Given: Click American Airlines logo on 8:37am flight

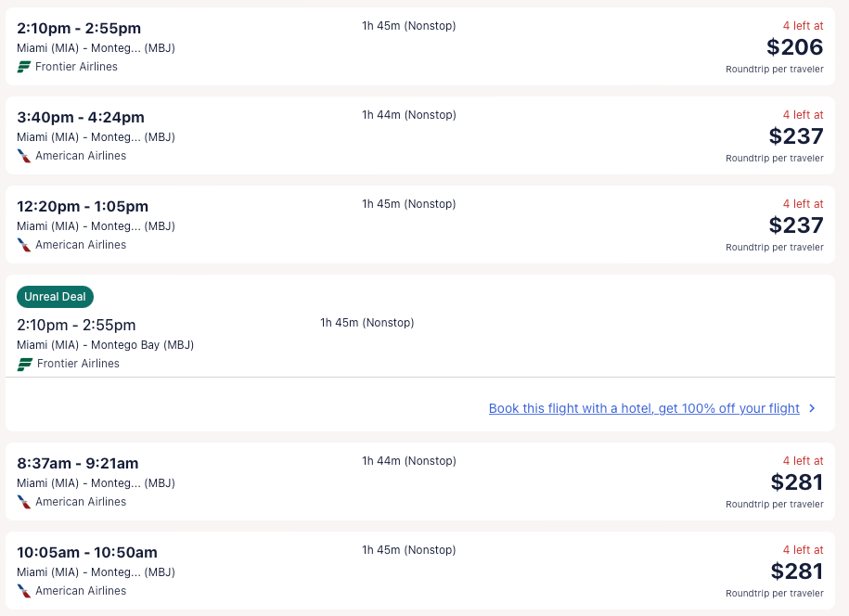Looking at the screenshot, I should tap(24, 502).
